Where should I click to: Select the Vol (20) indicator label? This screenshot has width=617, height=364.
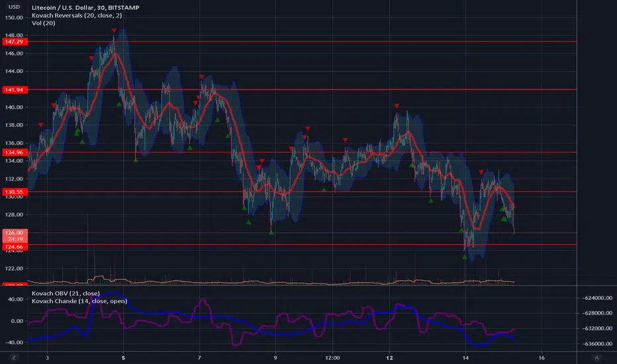(43, 23)
